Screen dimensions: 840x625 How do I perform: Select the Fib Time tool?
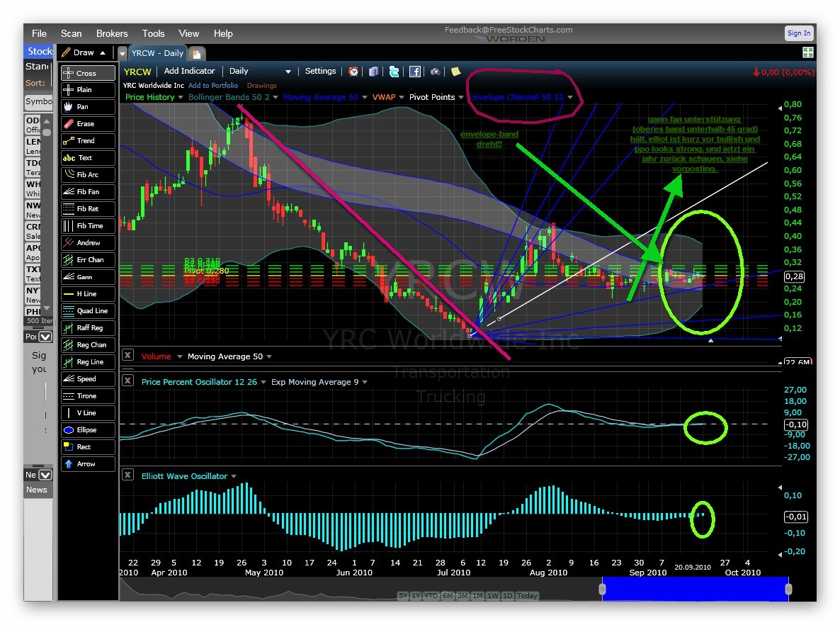[x=88, y=225]
